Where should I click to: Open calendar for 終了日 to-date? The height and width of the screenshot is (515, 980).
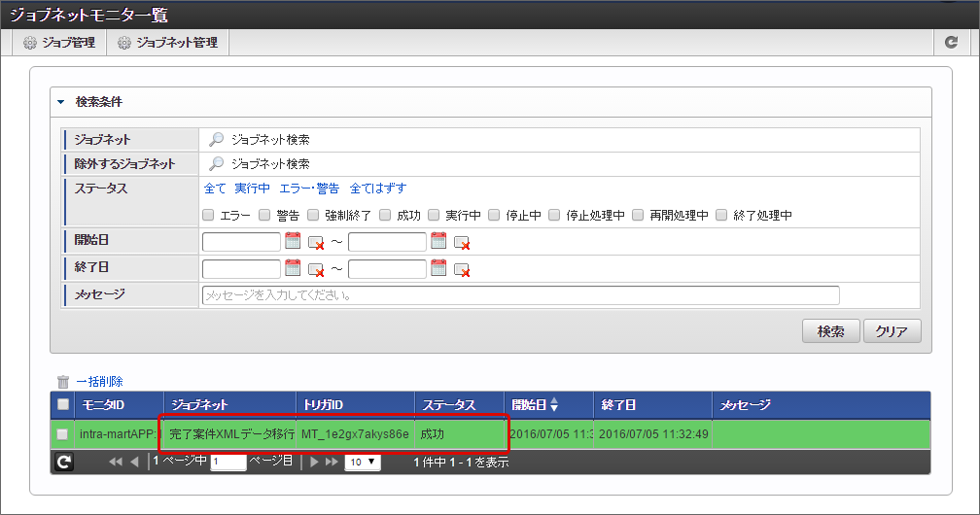pyautogui.click(x=438, y=268)
